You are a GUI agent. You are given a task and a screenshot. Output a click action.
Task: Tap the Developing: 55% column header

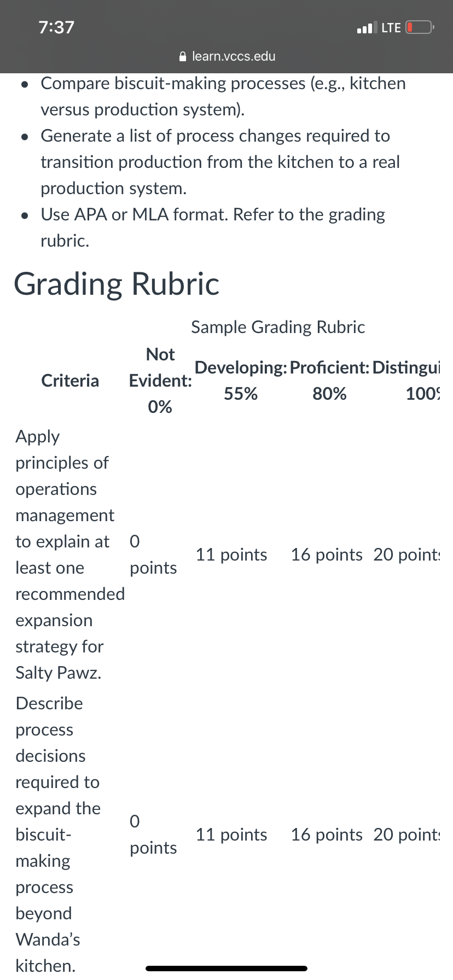tap(241, 381)
